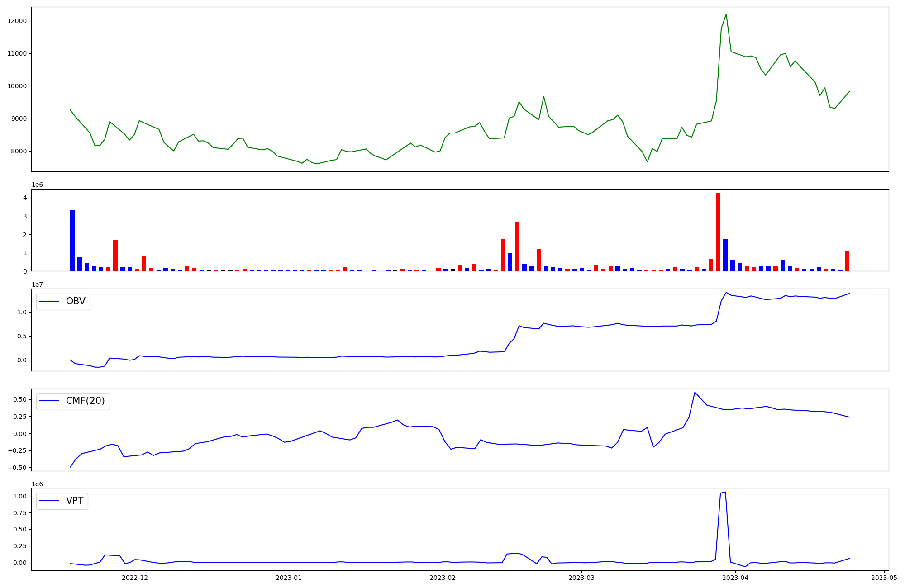Select the 2023-03 x-axis label
The image size is (905, 588).
coord(581,578)
